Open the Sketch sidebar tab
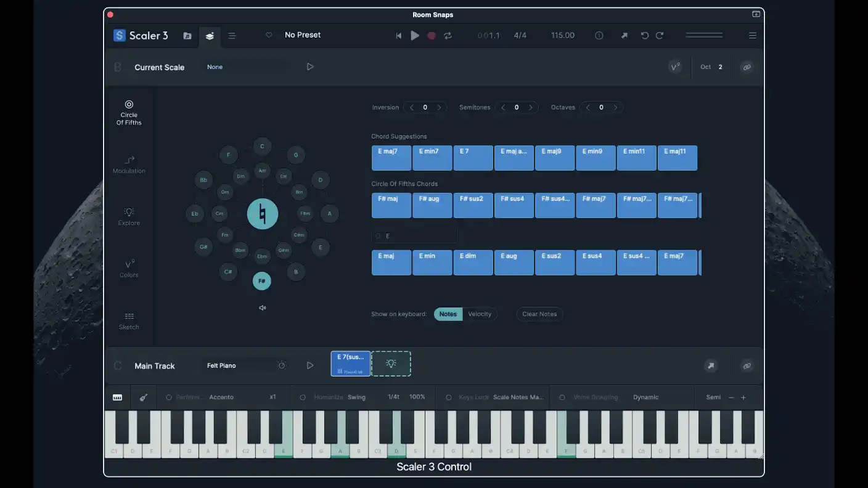The image size is (868, 488). tap(129, 320)
